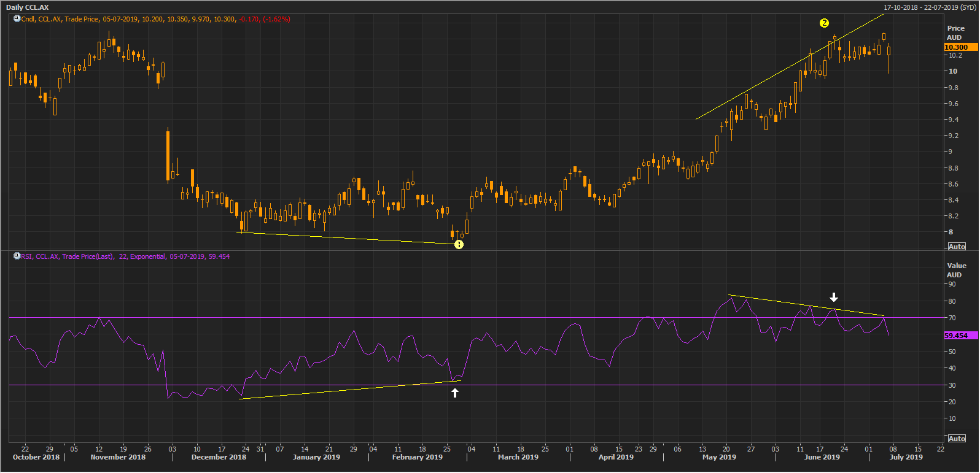
Task: Click the January 2019 month label
Action: (x=316, y=457)
